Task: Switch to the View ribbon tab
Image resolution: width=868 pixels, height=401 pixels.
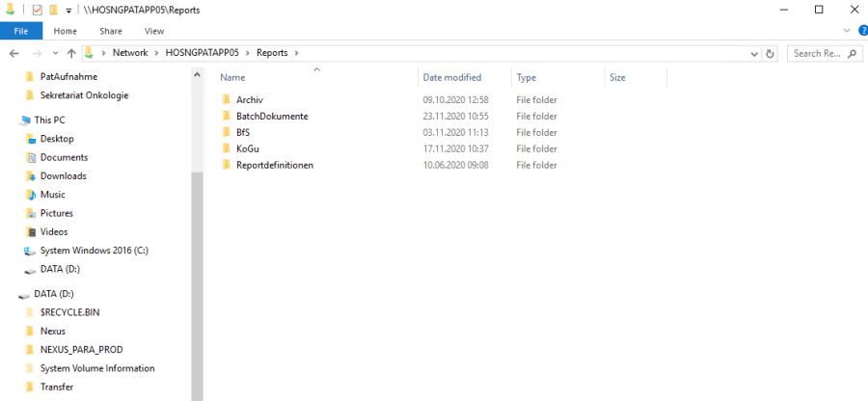Action: click(x=154, y=31)
